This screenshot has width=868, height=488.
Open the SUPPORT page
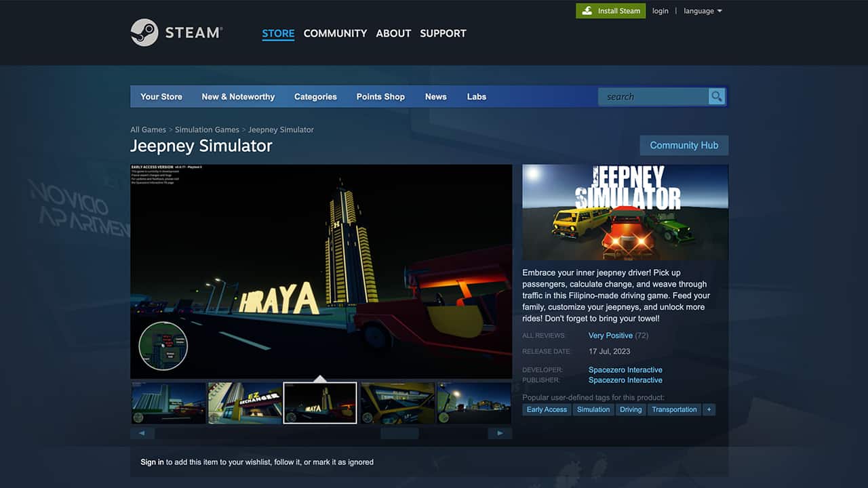coord(443,33)
